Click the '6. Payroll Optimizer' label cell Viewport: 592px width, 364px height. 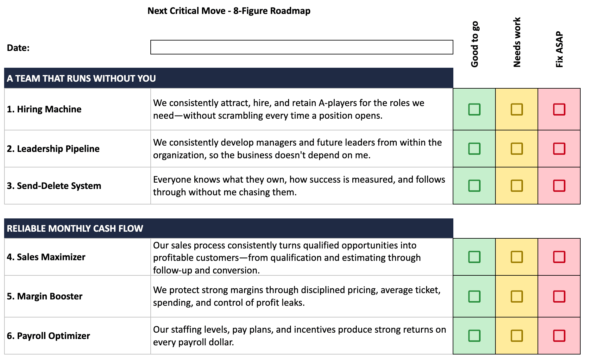tap(78, 336)
